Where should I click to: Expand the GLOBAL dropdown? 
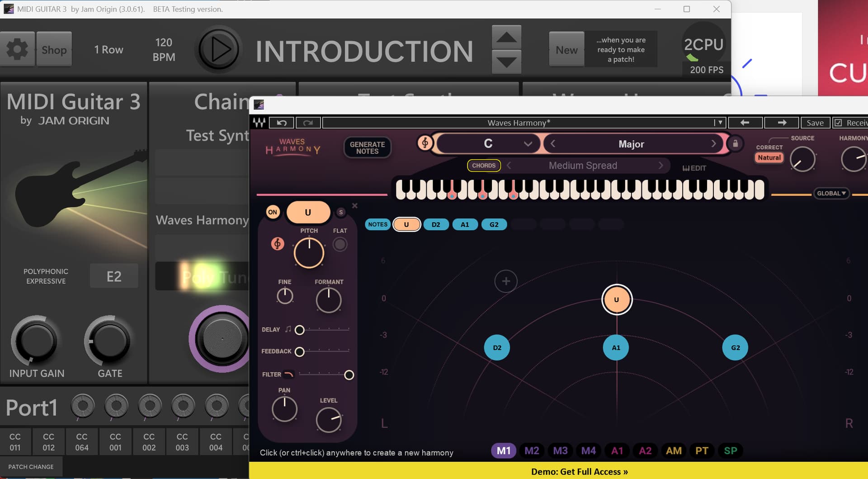click(831, 193)
